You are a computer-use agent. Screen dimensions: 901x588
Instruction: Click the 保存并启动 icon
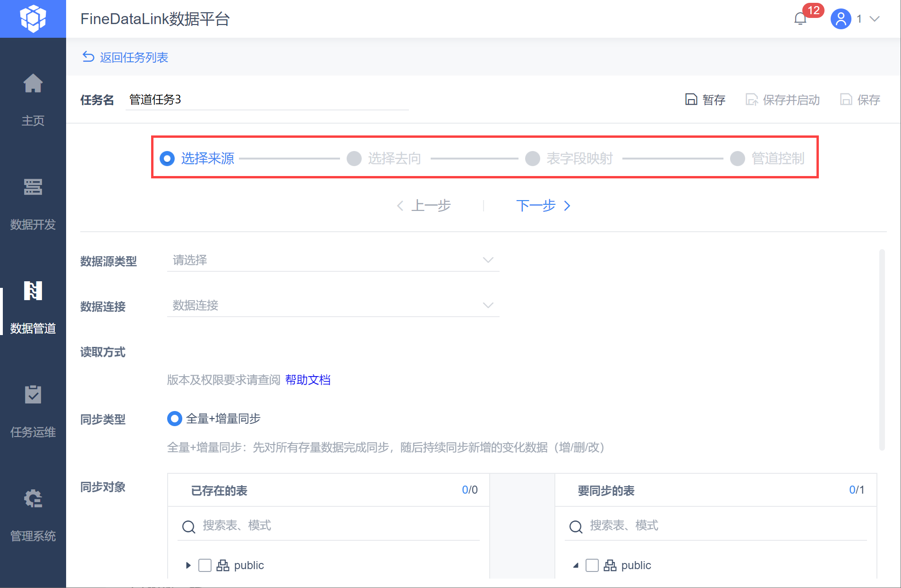click(x=751, y=100)
